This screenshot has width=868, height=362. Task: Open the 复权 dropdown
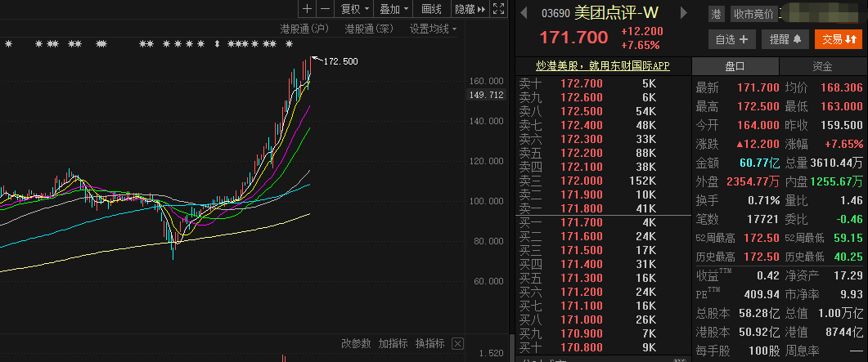tap(355, 9)
